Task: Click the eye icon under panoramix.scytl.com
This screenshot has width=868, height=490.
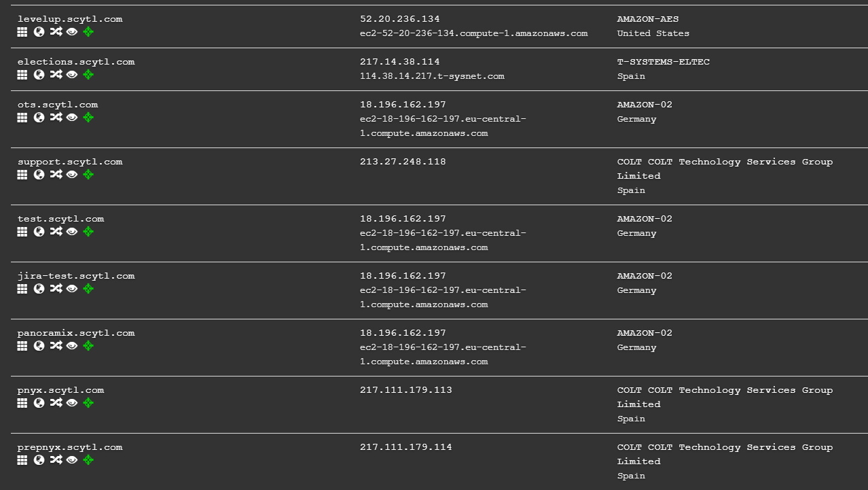Action: [72, 346]
